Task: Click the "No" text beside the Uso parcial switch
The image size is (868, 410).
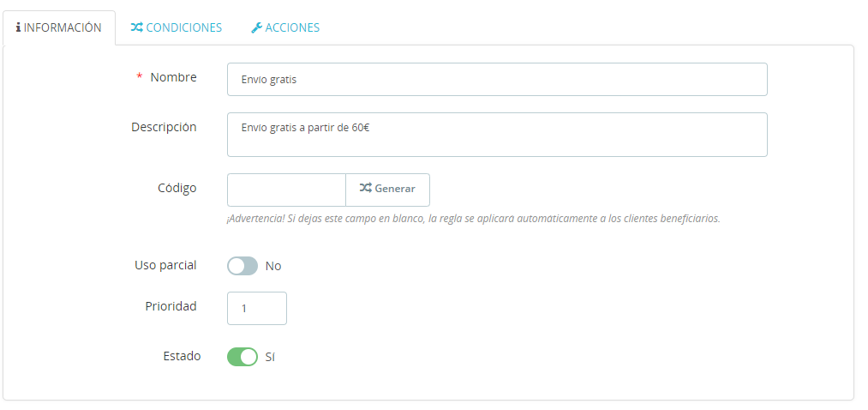Action: click(x=273, y=266)
